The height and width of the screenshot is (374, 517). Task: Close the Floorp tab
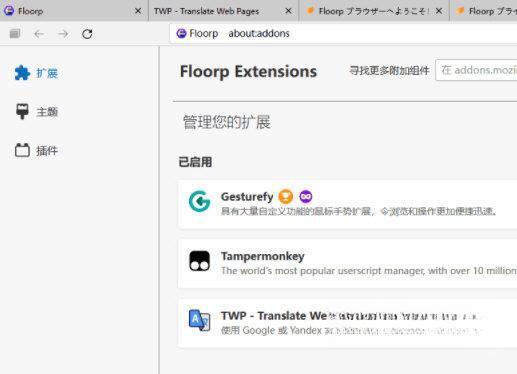coord(138,11)
